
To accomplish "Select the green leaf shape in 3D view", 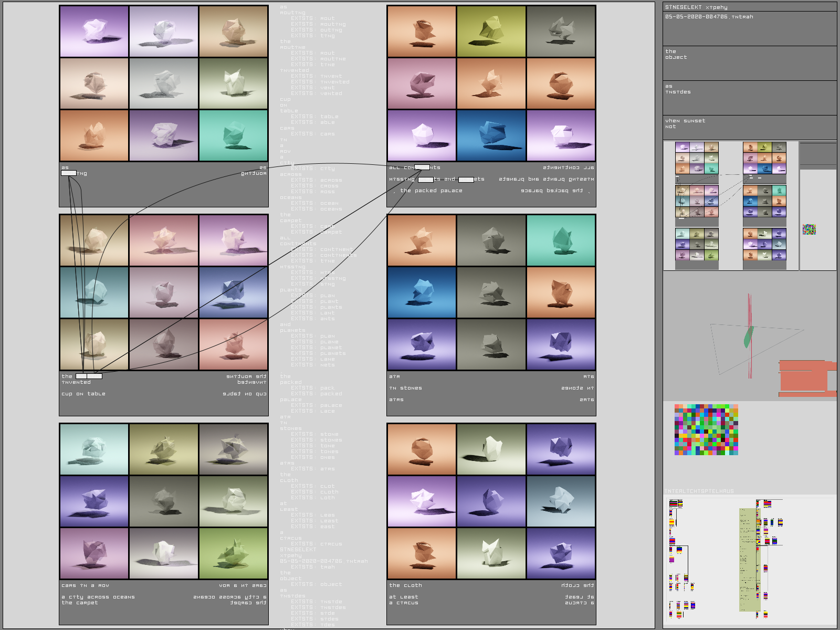I will 749,337.
